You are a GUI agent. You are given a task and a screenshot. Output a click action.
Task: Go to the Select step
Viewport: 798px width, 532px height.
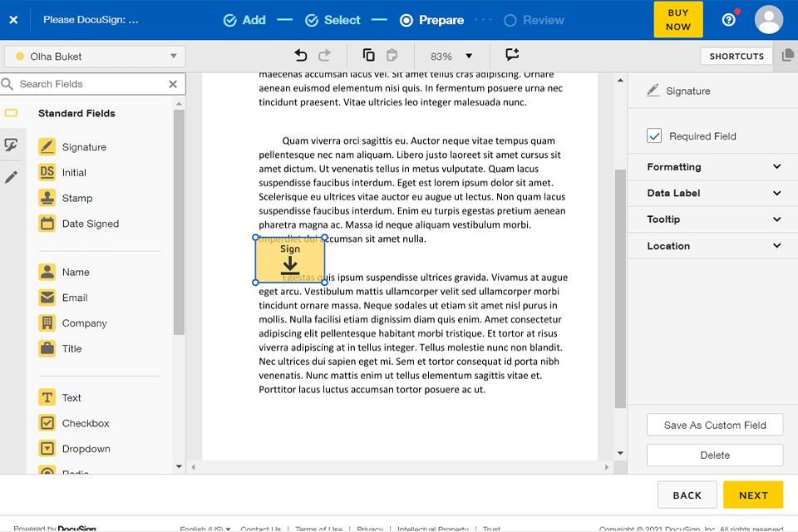pyautogui.click(x=332, y=20)
